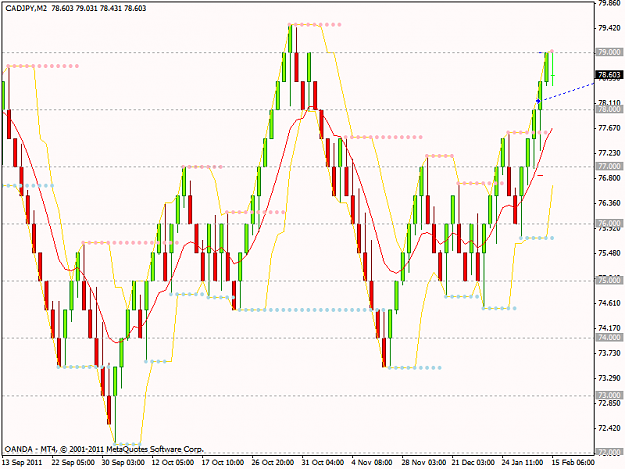625x469 pixels.
Task: Click the 75.480 price axis value
Action: tap(609, 253)
